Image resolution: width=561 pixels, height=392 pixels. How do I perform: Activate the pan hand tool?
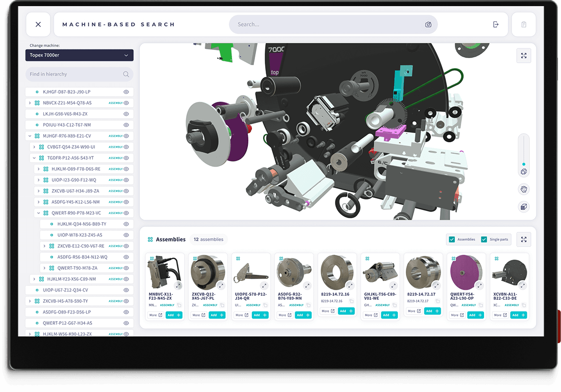pos(524,189)
